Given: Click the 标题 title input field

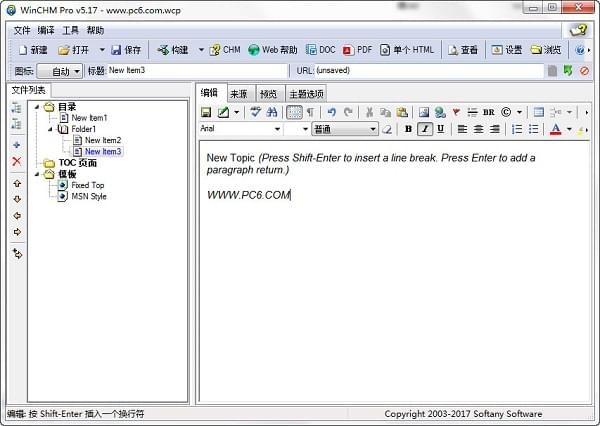Looking at the screenshot, I should tap(197, 71).
